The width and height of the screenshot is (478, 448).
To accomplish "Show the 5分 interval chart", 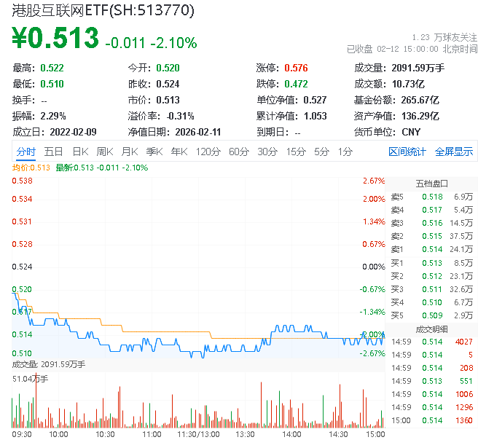I will coord(321,152).
